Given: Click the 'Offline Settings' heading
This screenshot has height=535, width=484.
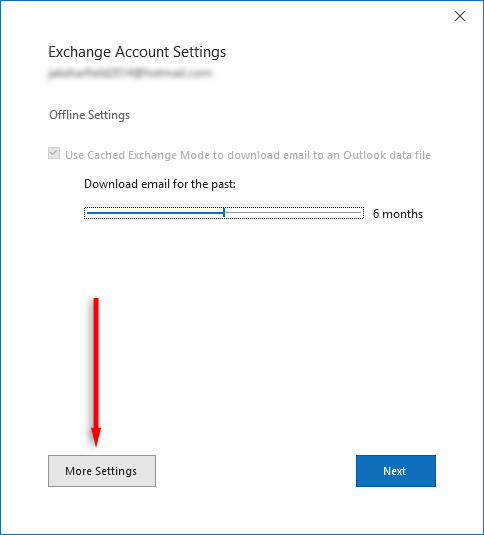Looking at the screenshot, I should pos(89,115).
